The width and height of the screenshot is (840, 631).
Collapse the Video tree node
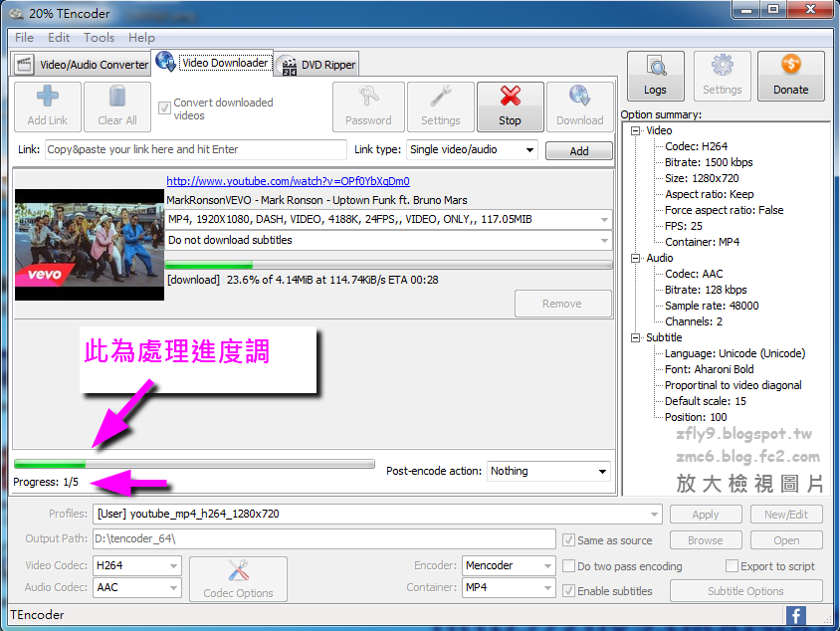(636, 130)
